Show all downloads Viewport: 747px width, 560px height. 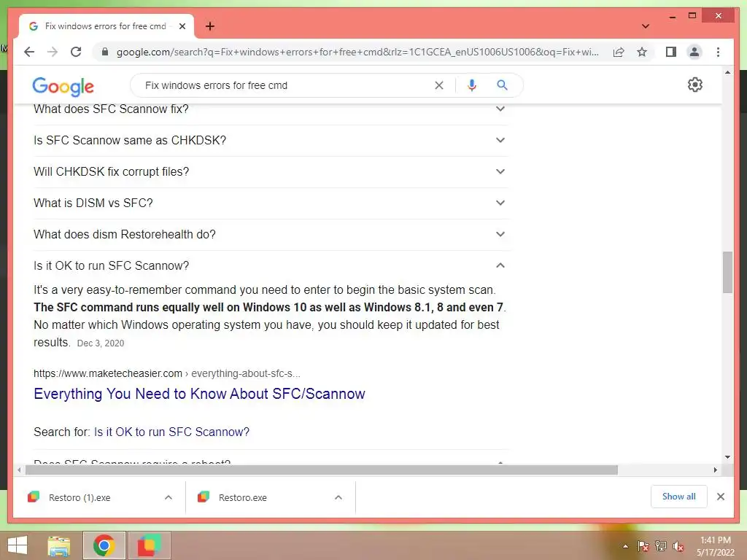[679, 497]
